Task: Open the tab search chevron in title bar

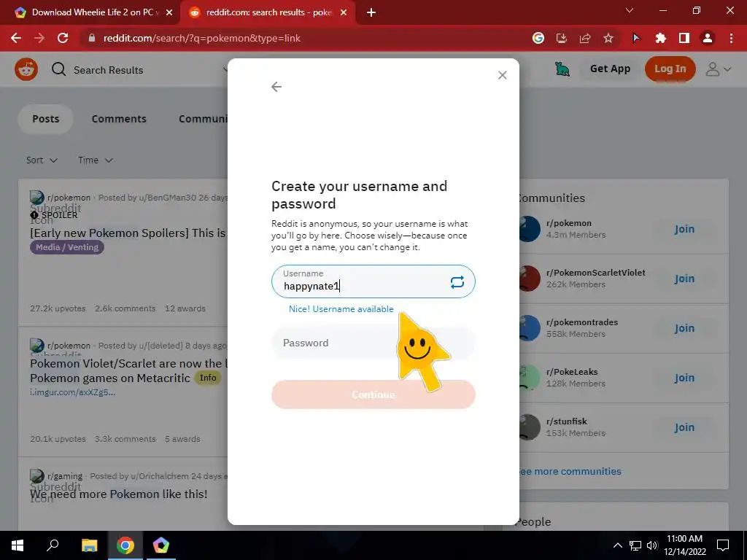Action: point(630,10)
